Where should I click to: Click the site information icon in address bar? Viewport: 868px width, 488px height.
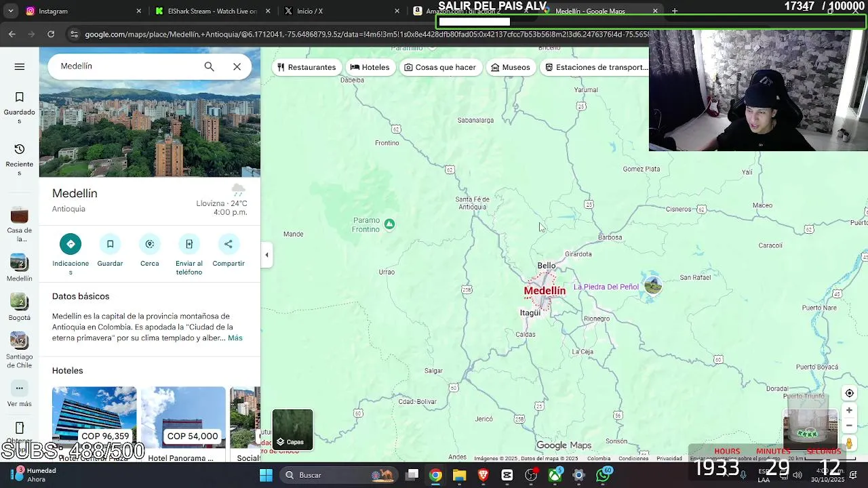[x=74, y=34]
